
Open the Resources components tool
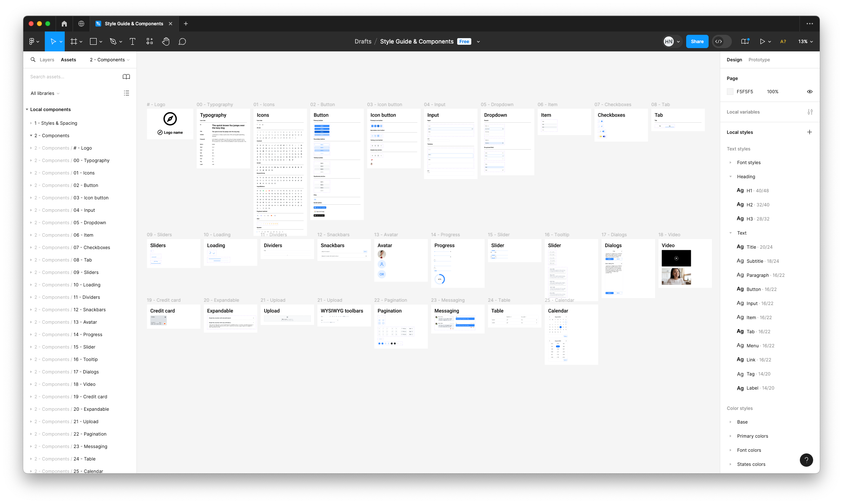(149, 41)
